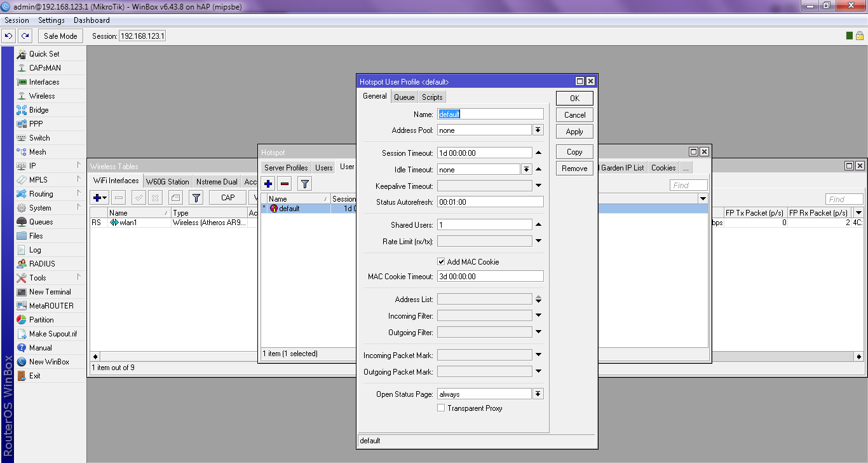Screen dimensions: 868x463
Task: Click the funnel Filter icon in Hotspot window
Action: tap(305, 184)
